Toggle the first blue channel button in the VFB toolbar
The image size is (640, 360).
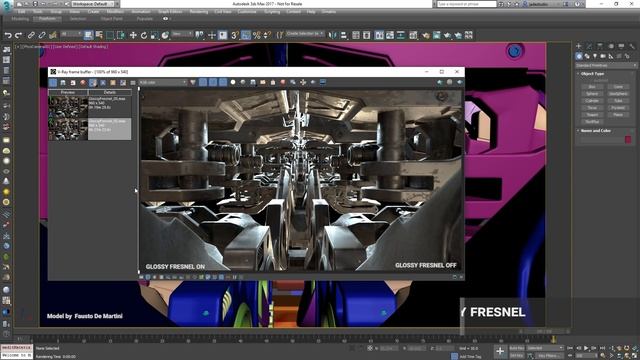click(203, 82)
